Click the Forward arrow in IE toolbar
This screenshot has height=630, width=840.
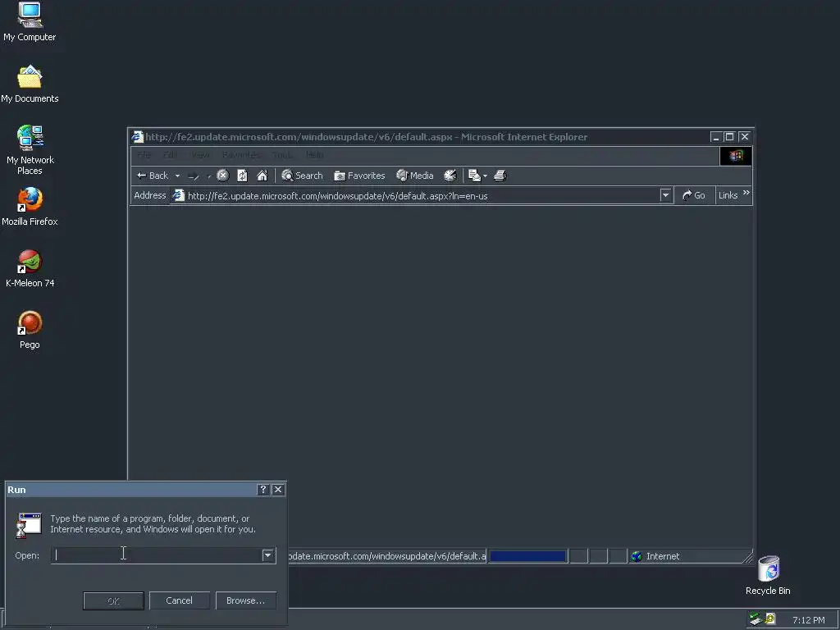(x=194, y=176)
